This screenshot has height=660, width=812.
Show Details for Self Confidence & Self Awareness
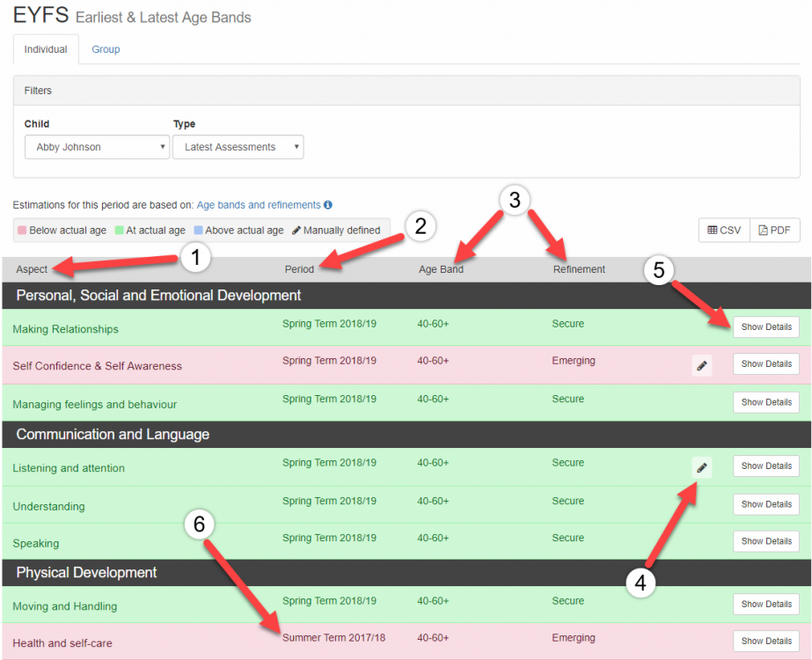click(x=765, y=364)
